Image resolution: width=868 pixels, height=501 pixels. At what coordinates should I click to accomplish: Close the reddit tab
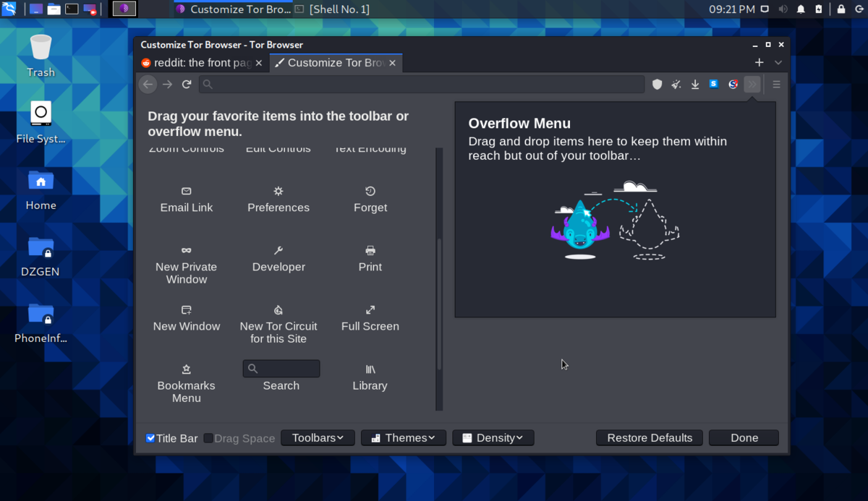pos(259,63)
